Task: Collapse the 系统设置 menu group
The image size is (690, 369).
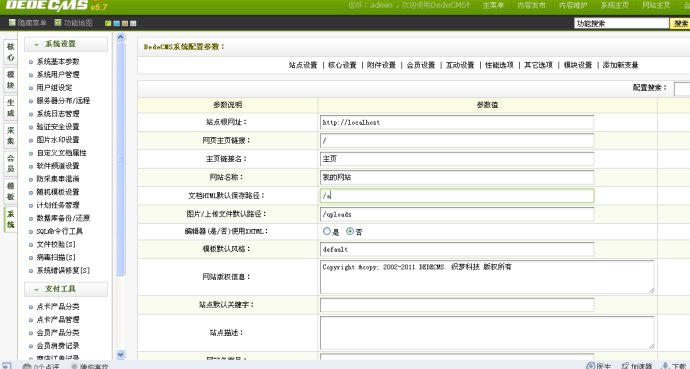Action: [66, 44]
